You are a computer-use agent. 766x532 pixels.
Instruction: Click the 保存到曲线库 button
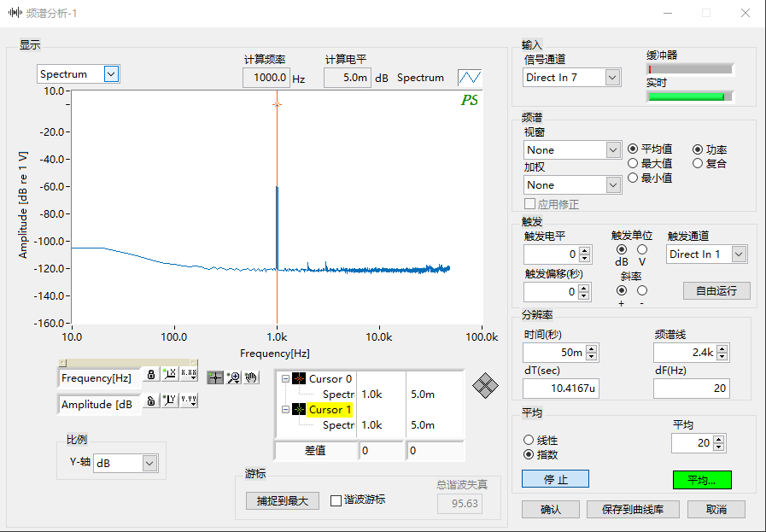pyautogui.click(x=633, y=510)
